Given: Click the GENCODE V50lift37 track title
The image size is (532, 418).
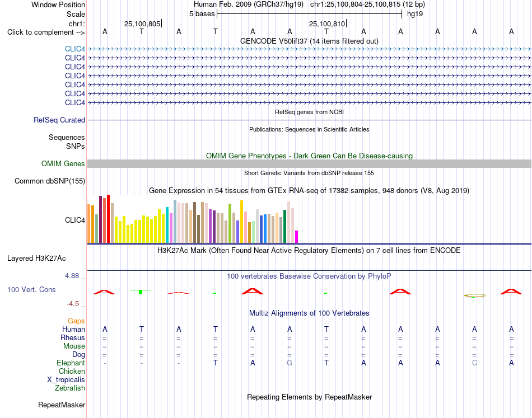Looking at the screenshot, I should (310, 41).
